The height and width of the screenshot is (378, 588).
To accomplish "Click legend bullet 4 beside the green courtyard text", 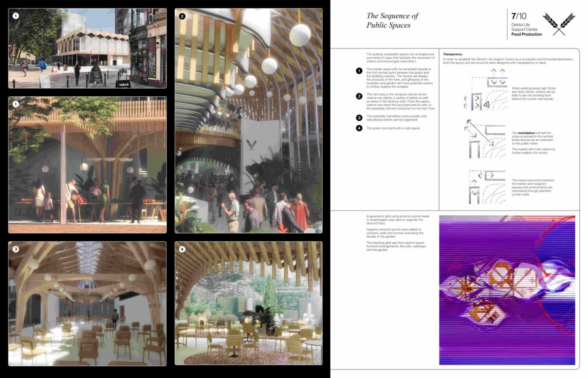I will [359, 128].
